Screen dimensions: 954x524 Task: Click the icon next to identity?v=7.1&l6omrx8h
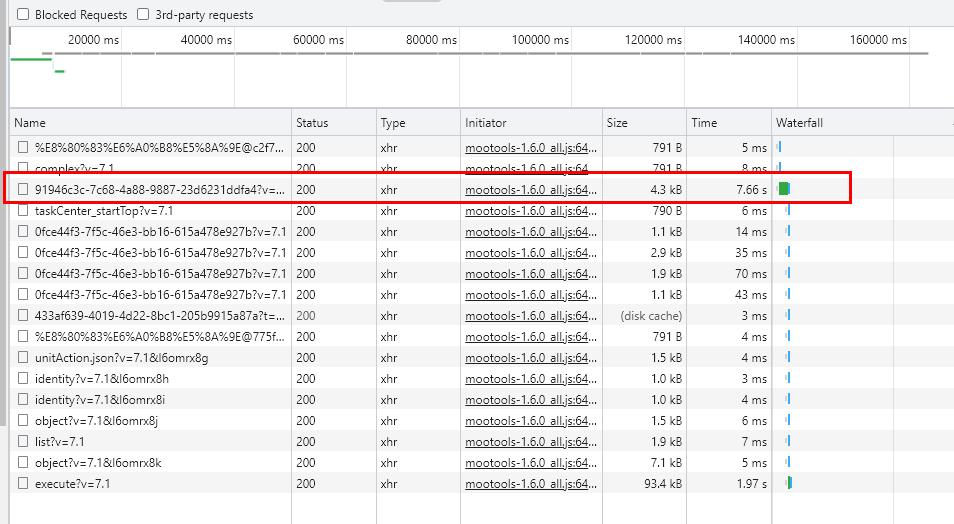click(23, 378)
